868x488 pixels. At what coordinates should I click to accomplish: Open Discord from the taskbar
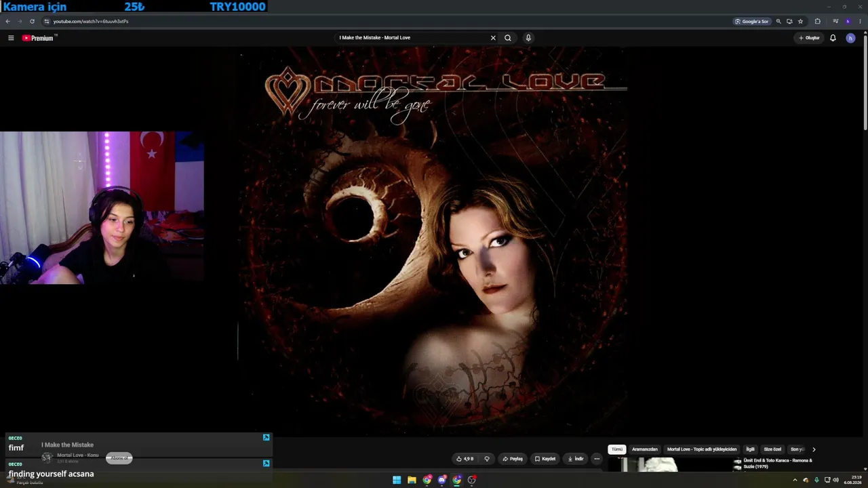click(442, 480)
